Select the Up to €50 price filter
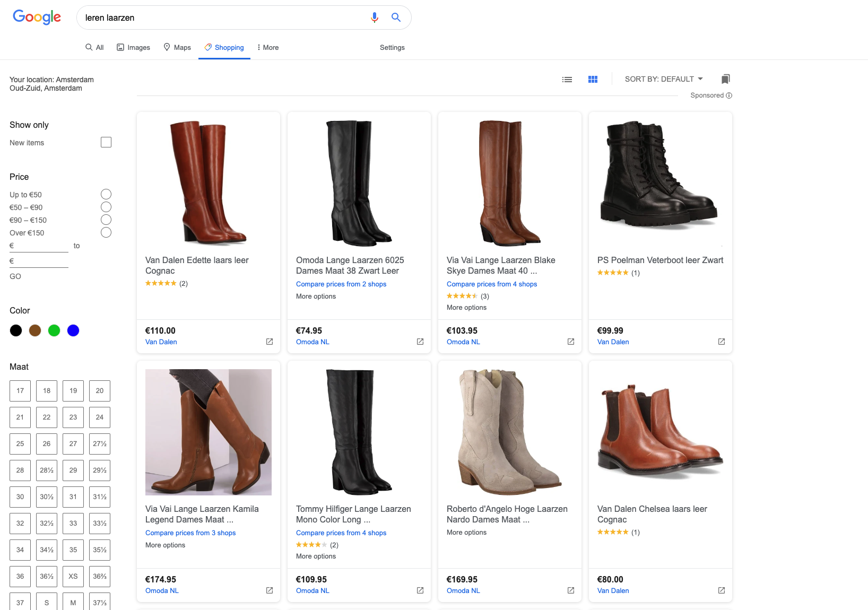 106,194
